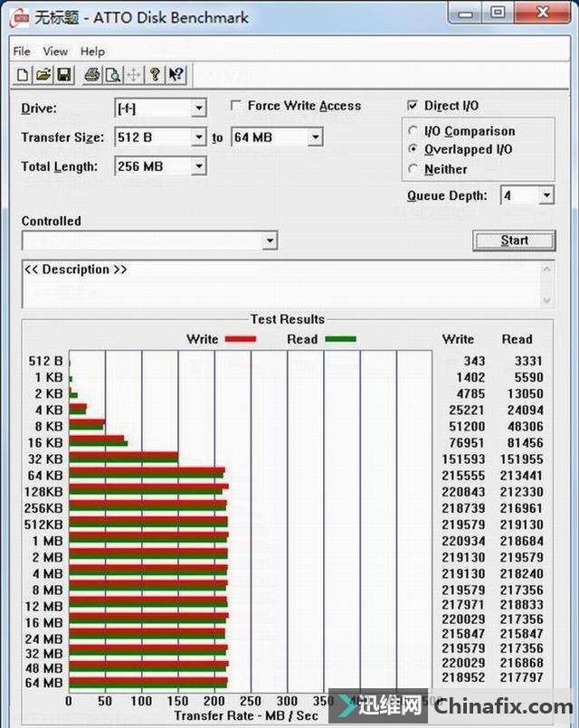Viewport: 579px width, 728px height.
Task: Activate context help arrow-question icon
Action: (x=176, y=75)
